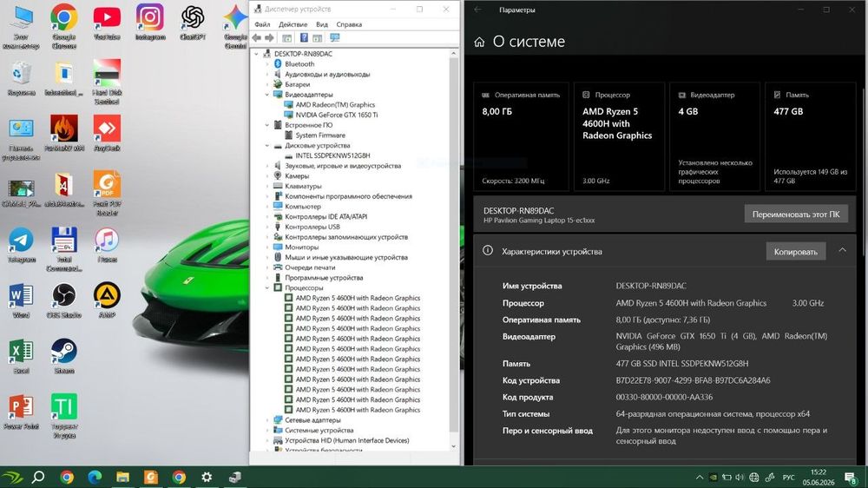Open Steam desktop shortcut
Image resolution: width=868 pixels, height=488 pixels.
coord(63,356)
